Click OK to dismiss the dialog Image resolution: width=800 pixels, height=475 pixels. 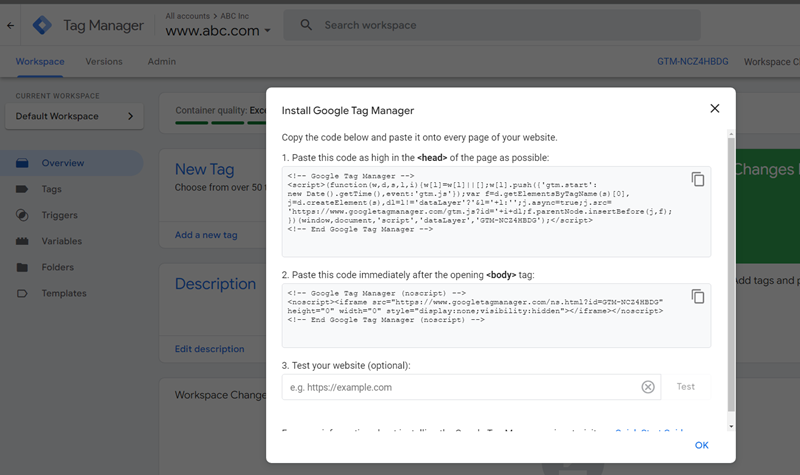pyautogui.click(x=702, y=445)
